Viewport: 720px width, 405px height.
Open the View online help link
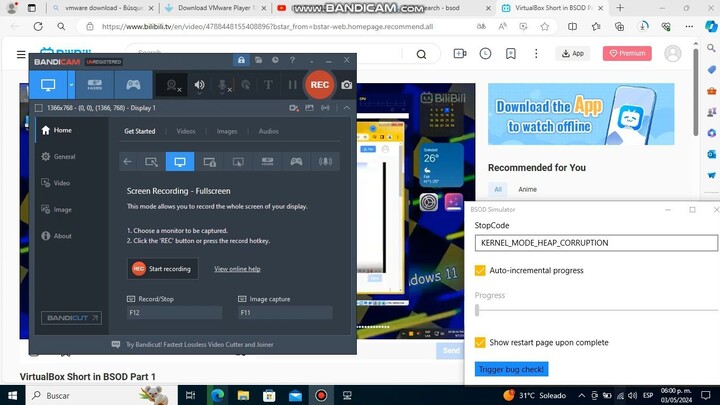click(237, 269)
